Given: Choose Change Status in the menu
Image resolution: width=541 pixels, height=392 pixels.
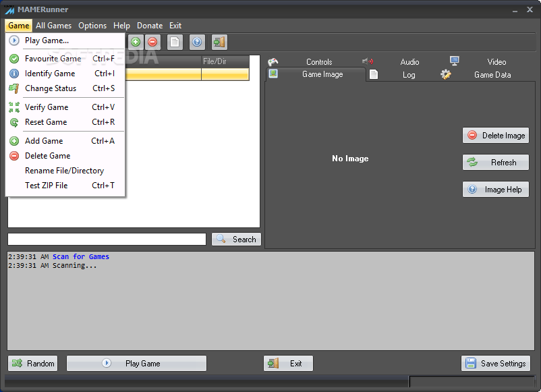Looking at the screenshot, I should tap(65, 88).
